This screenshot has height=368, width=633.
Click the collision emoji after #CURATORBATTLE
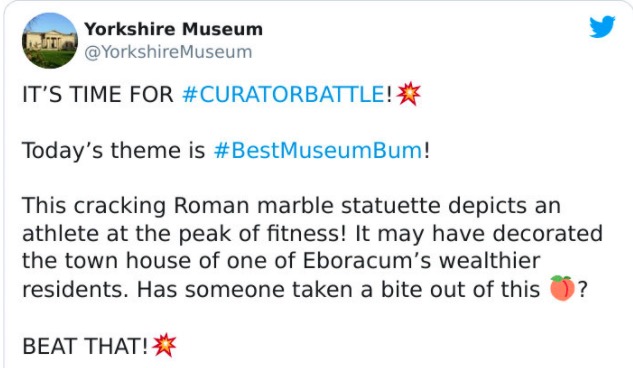click(x=409, y=94)
